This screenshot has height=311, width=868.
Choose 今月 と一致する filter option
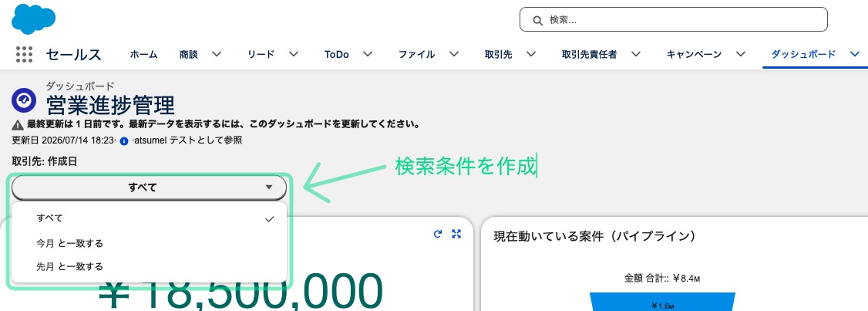(x=149, y=243)
